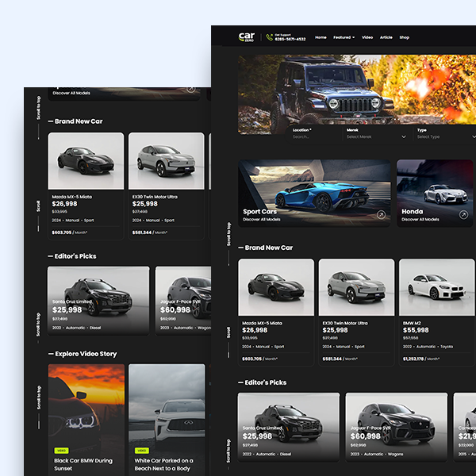Click Black Car BMW During Sunset title
This screenshot has width=476, height=476.
tap(83, 464)
